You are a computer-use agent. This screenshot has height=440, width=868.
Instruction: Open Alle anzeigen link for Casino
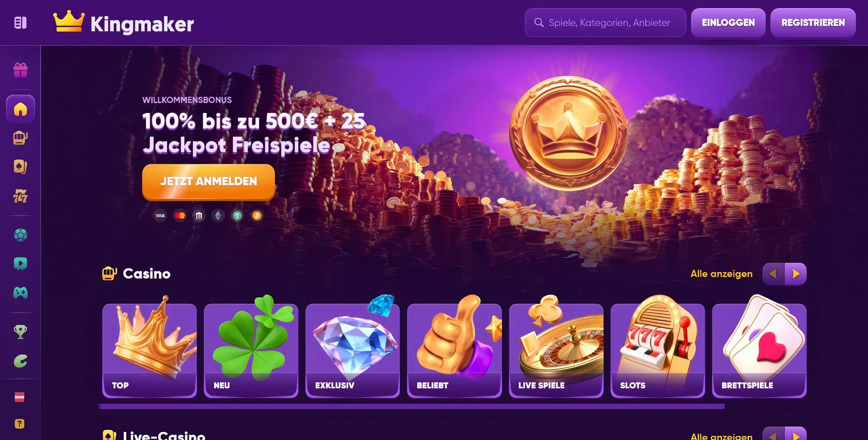pyautogui.click(x=721, y=274)
